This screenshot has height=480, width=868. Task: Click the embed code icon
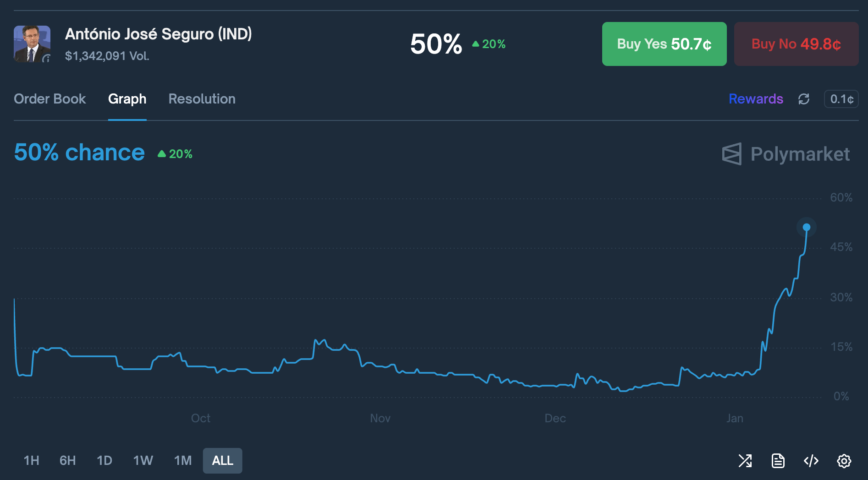pyautogui.click(x=811, y=461)
